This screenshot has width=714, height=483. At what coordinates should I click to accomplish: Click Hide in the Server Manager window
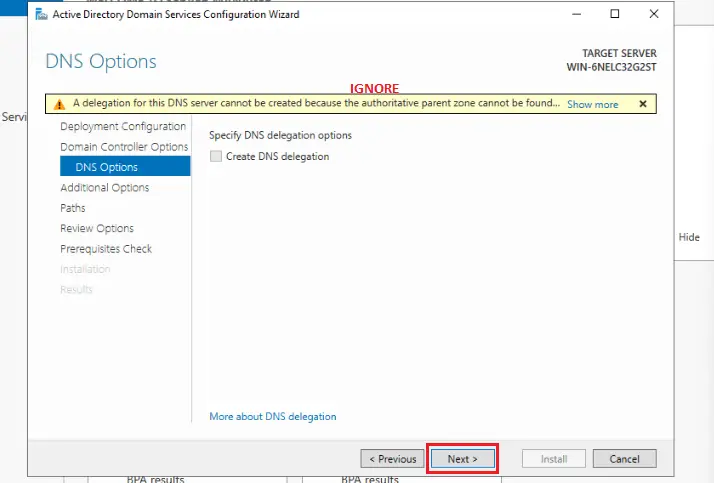coord(689,237)
